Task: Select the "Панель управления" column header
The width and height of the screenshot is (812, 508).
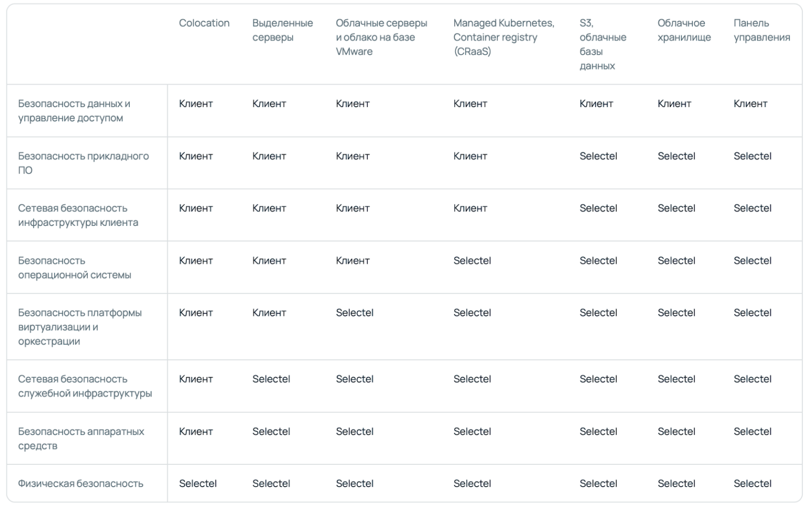Action: coord(761,30)
